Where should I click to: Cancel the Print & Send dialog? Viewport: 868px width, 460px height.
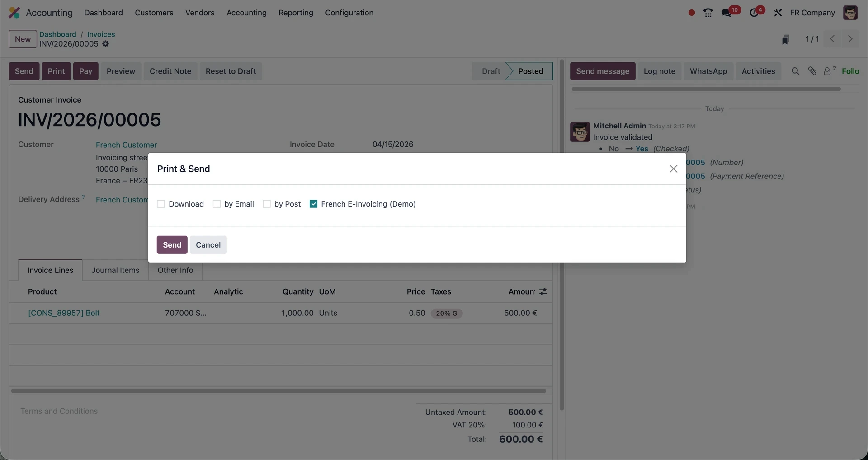(208, 244)
